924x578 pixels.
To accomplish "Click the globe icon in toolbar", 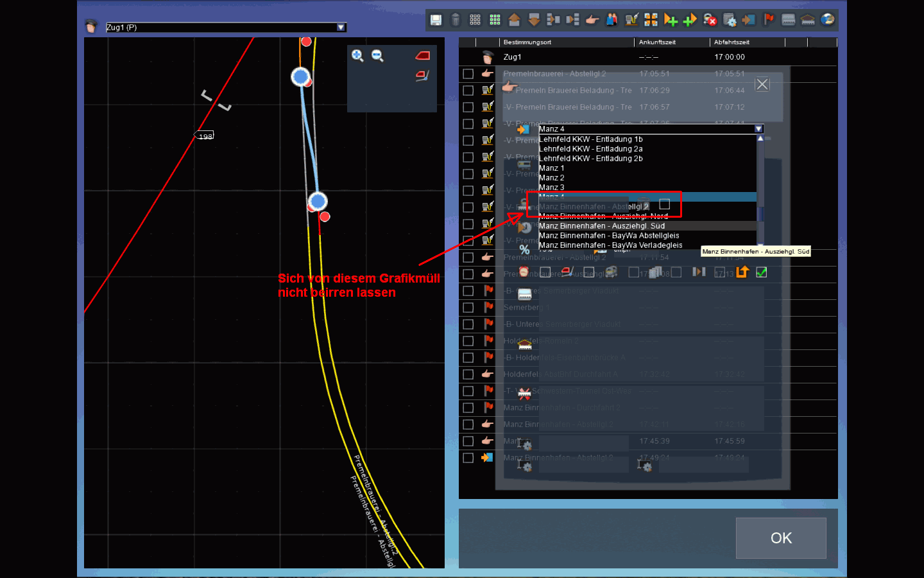I will [x=828, y=20].
